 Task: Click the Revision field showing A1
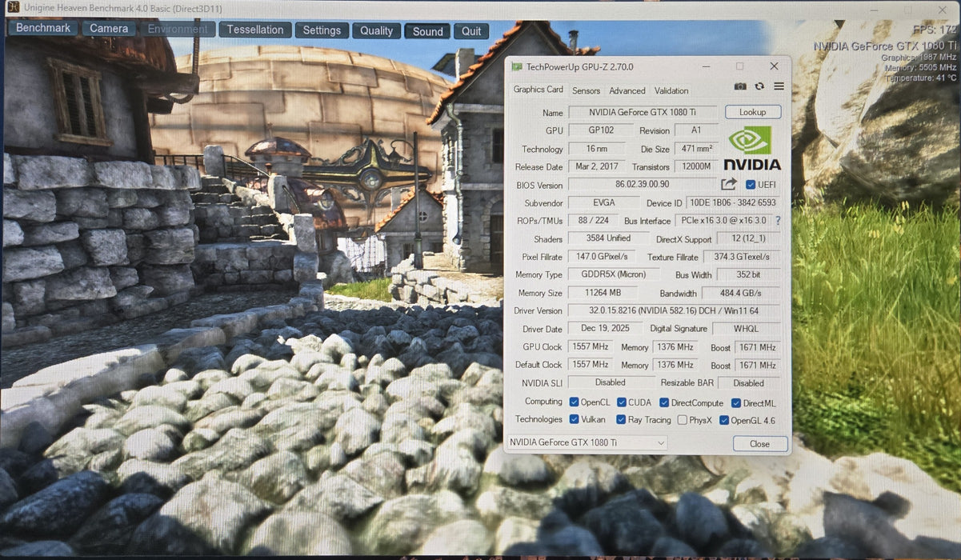tap(696, 130)
